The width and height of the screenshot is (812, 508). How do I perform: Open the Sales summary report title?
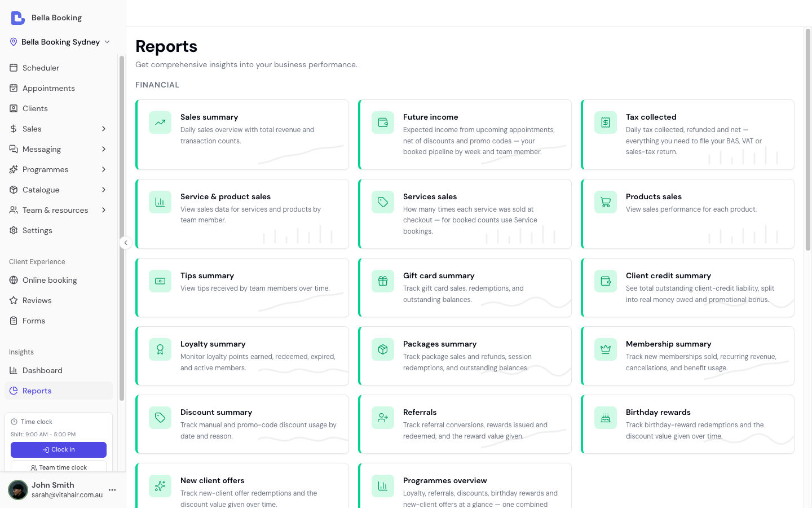(x=209, y=117)
